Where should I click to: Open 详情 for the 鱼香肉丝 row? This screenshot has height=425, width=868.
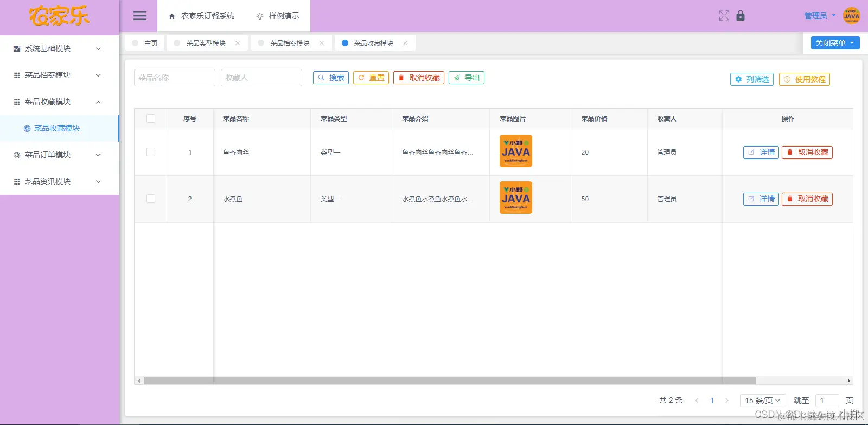(x=761, y=153)
